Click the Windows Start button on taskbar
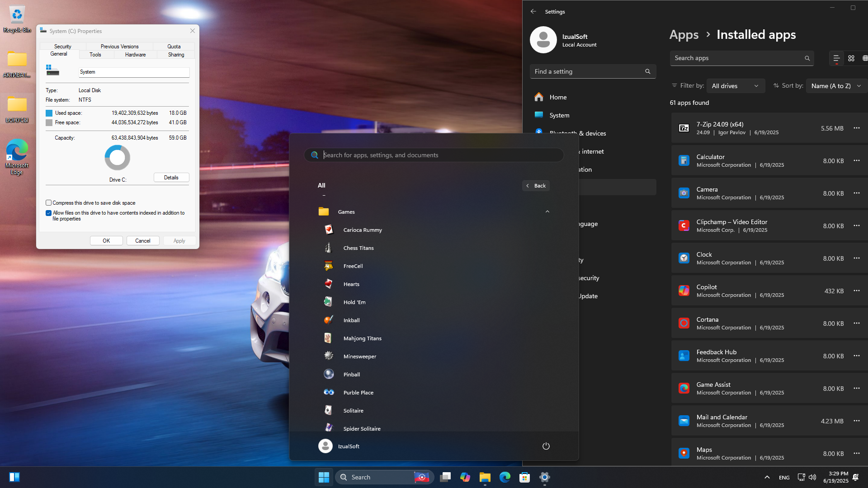Screen dimensions: 868x488 pos(324,477)
